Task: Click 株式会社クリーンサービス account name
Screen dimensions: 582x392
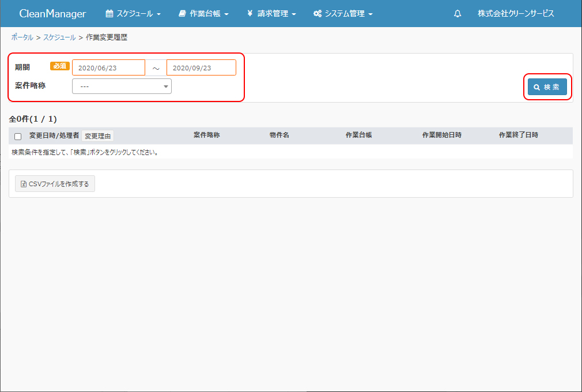Action: 516,14
